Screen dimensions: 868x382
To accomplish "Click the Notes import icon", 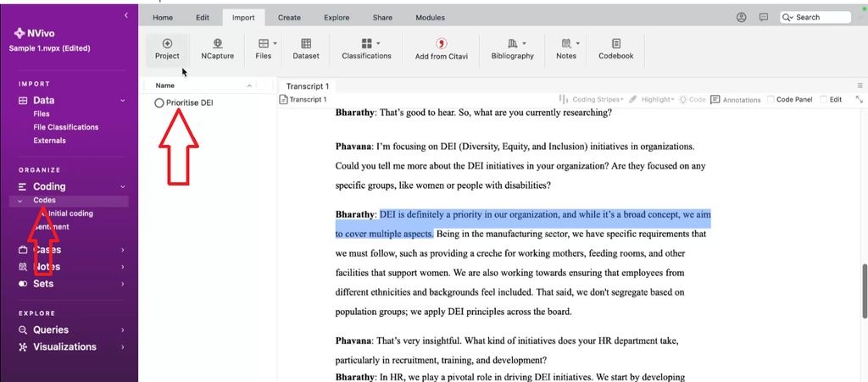I will pos(565,43).
